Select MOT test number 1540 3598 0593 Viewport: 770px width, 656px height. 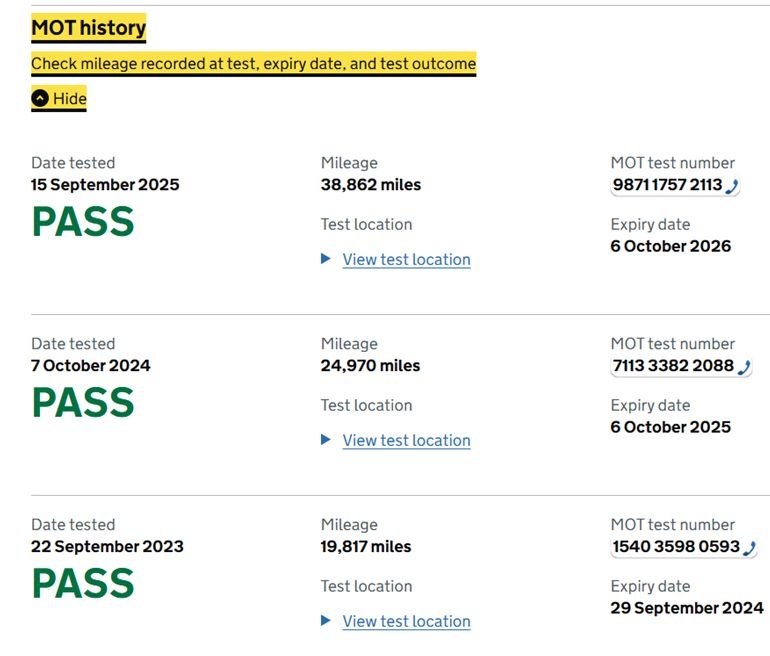click(x=675, y=547)
